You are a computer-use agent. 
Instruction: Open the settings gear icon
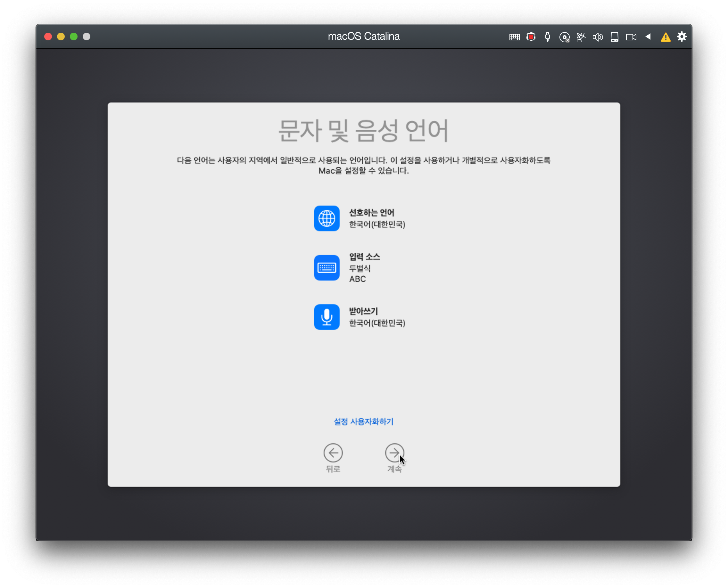pyautogui.click(x=682, y=37)
